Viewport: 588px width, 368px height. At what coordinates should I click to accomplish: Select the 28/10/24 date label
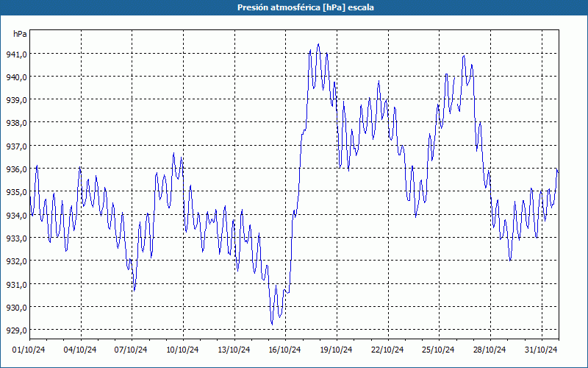[490, 350]
